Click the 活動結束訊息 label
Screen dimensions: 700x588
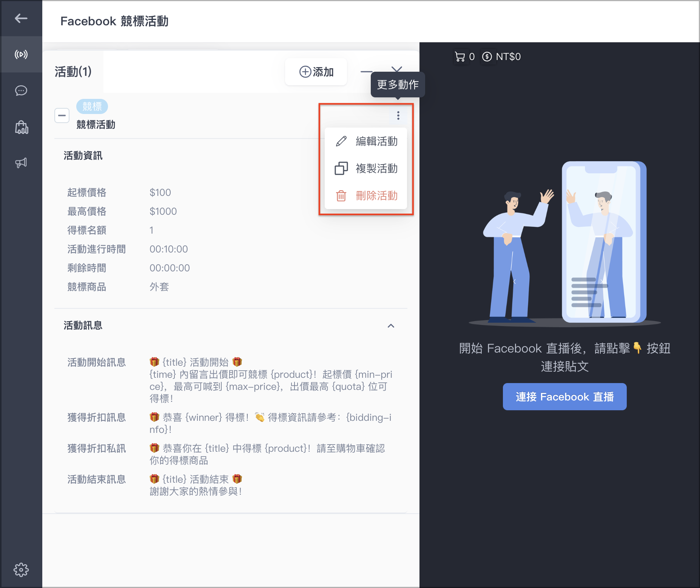pos(97,479)
